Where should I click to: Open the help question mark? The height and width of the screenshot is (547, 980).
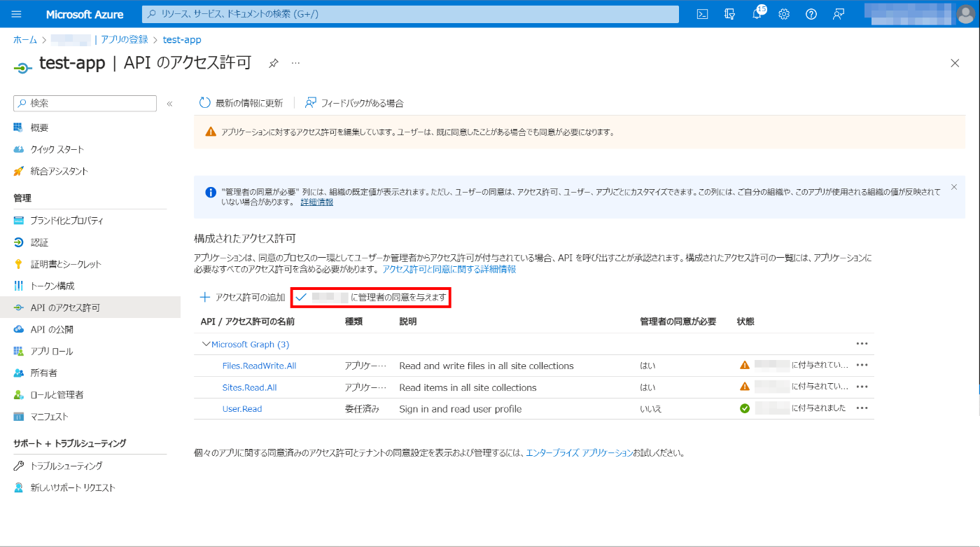[x=811, y=14]
